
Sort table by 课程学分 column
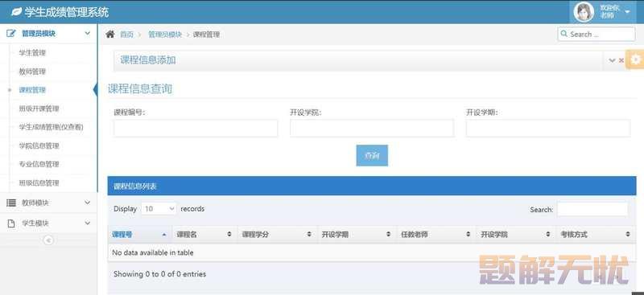277,235
